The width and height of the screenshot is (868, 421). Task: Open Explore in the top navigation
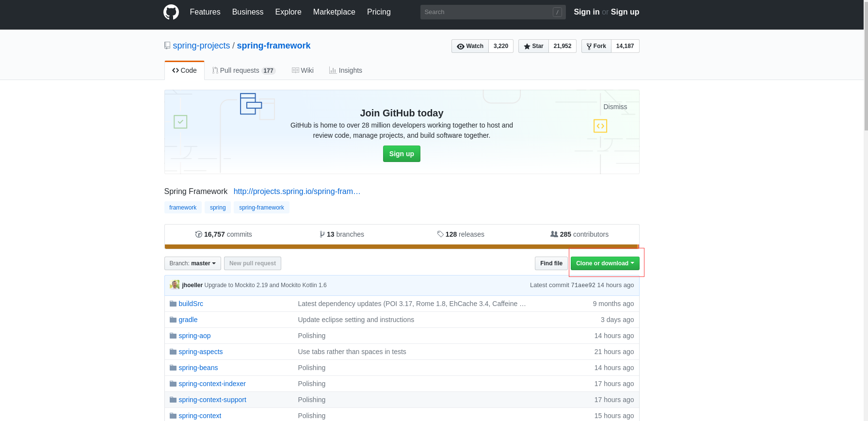tap(288, 12)
